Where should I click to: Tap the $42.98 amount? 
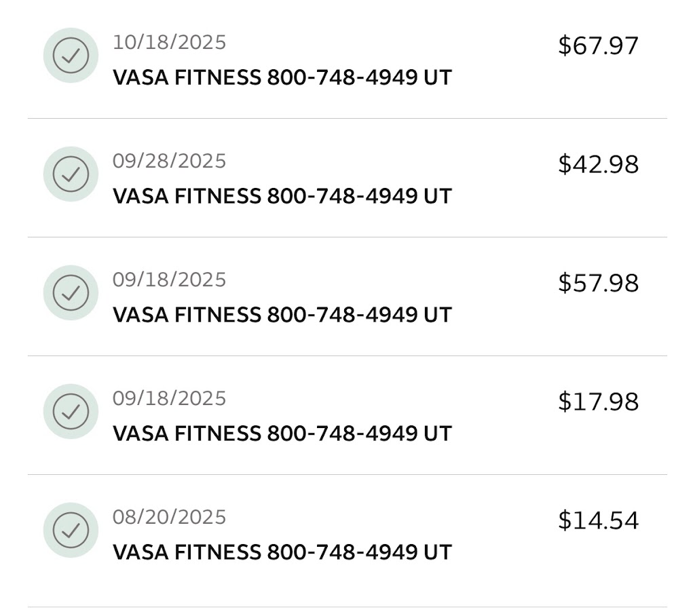click(598, 165)
